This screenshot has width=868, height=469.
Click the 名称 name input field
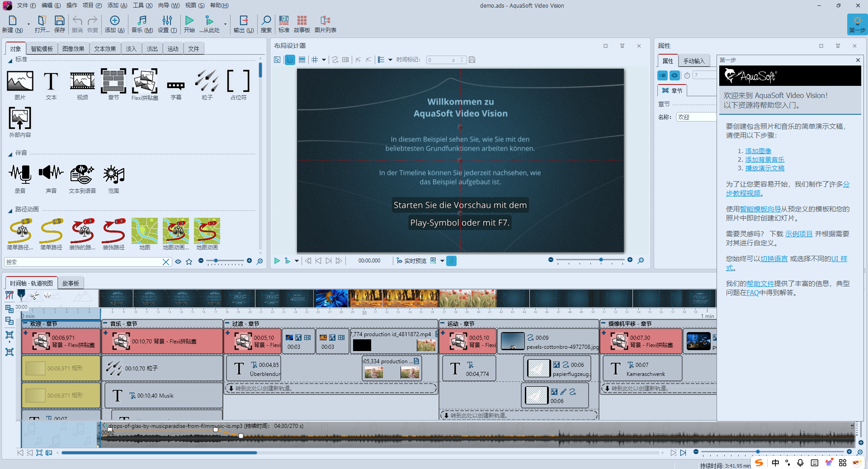pyautogui.click(x=696, y=117)
